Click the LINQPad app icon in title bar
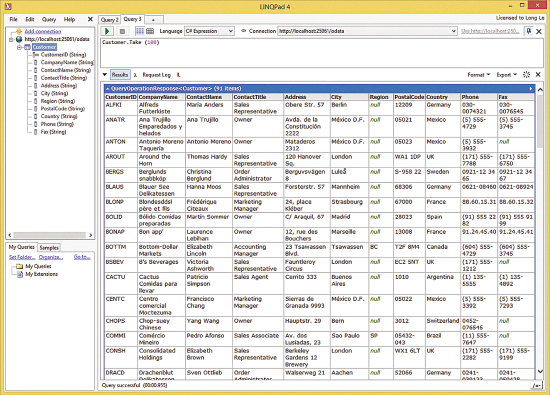The height and width of the screenshot is (395, 550). click(8, 6)
